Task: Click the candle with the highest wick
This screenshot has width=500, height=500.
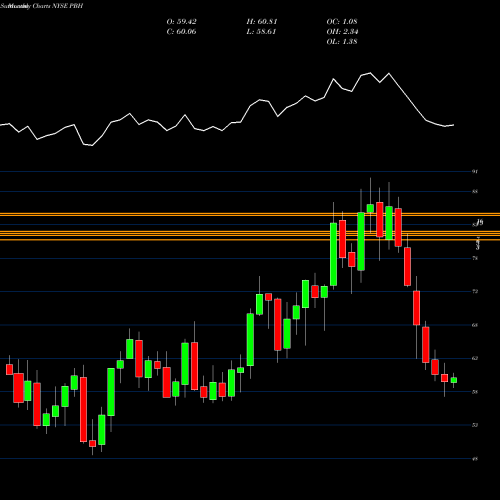Action: point(370,208)
